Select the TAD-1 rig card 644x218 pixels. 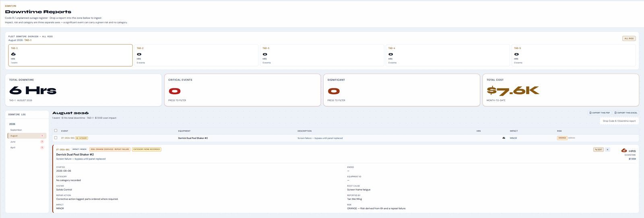click(x=70, y=55)
